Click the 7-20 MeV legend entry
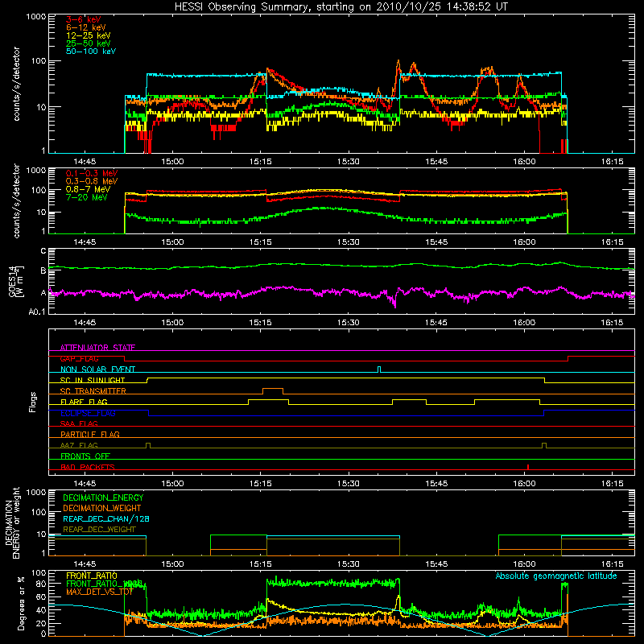The width and height of the screenshot is (644, 644). pyautogui.click(x=86, y=197)
